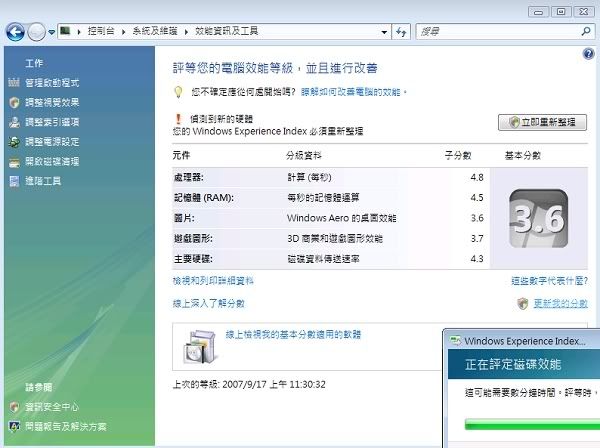Open 資訊安全中心 link

pos(52,407)
